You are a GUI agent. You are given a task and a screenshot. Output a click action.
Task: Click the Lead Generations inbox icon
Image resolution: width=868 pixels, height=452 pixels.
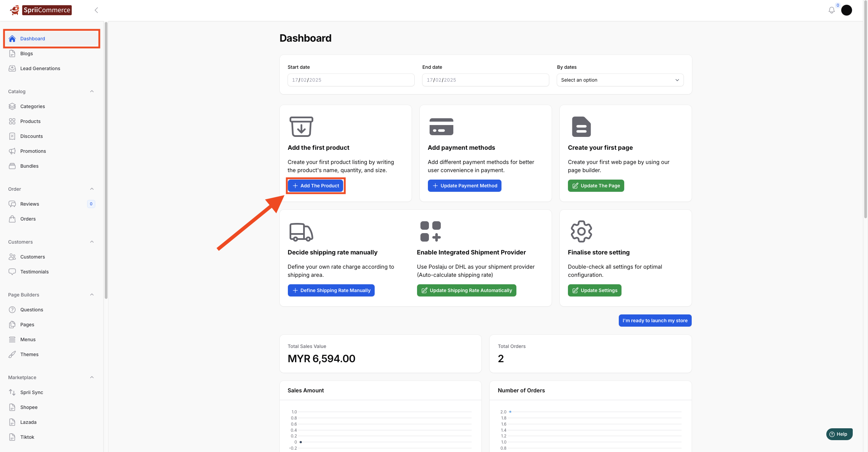pyautogui.click(x=12, y=68)
